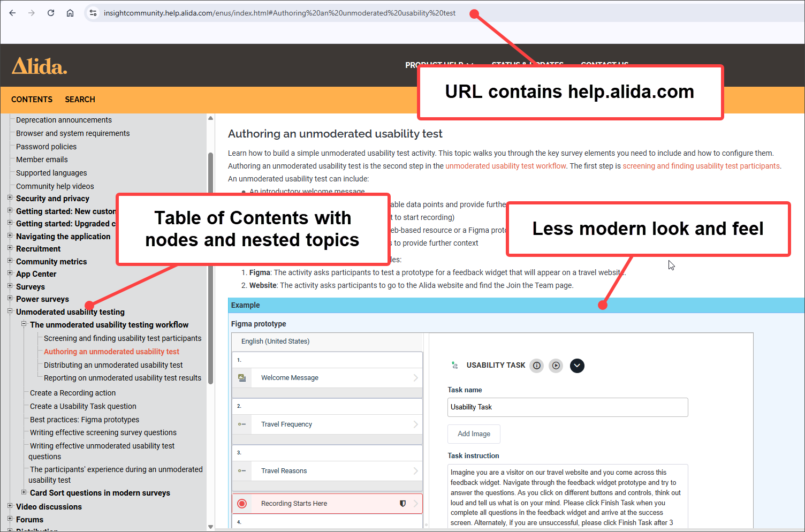805x532 pixels.
Task: Collapse the Unmoderated usability testing node
Action: click(10, 311)
